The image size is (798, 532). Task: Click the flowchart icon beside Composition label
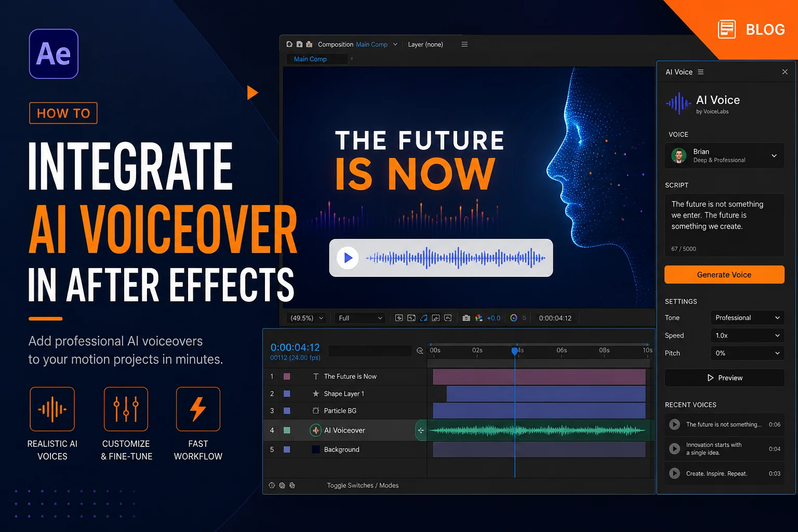309,44
